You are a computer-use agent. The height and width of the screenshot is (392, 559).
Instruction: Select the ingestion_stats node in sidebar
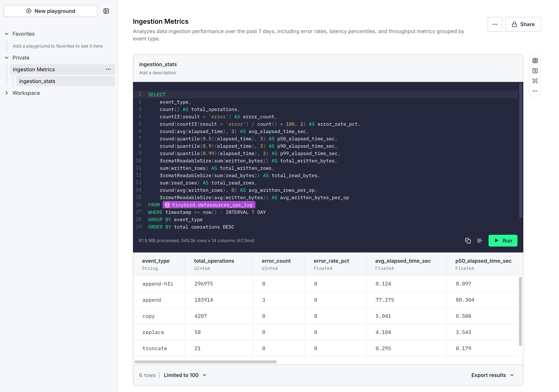37,81
